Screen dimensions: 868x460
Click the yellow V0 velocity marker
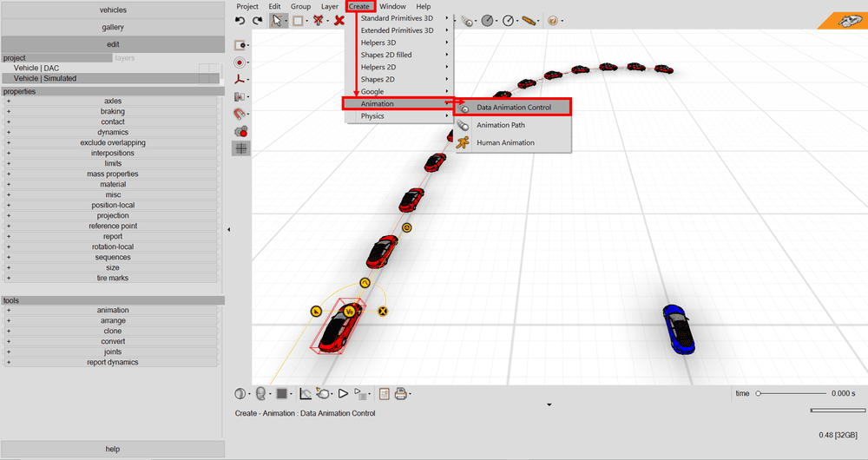349,312
